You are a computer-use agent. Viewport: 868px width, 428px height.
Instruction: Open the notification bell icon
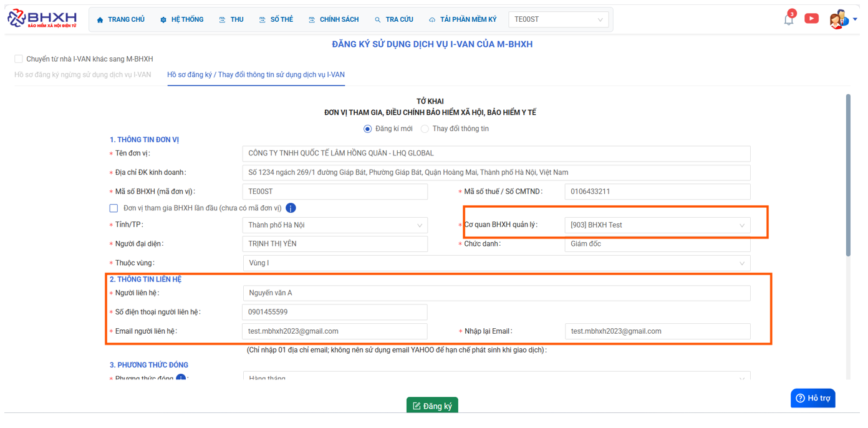[x=789, y=19]
